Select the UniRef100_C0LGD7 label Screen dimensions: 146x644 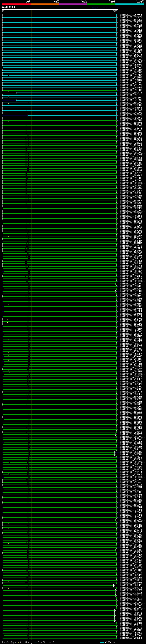point(131,62)
